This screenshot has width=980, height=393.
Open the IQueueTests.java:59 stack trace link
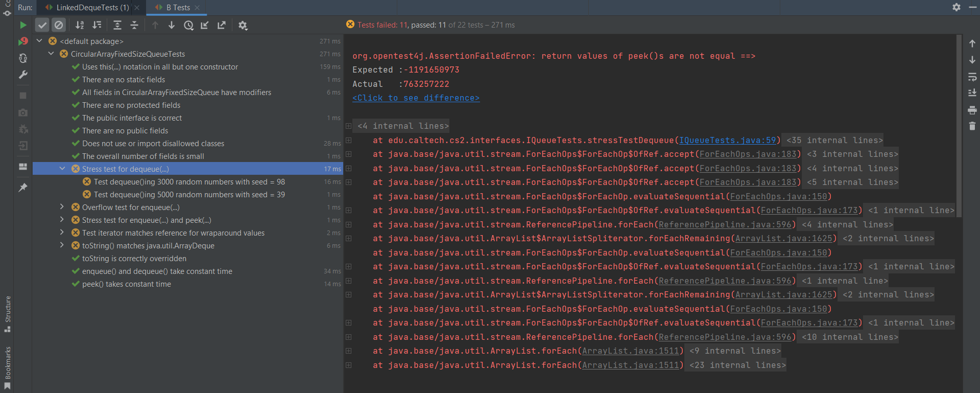[x=727, y=140]
